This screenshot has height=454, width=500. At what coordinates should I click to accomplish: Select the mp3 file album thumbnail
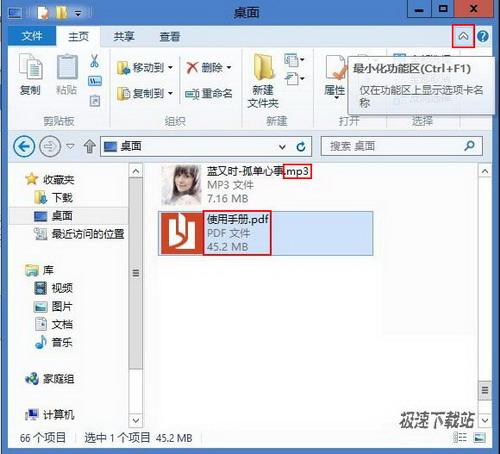pos(181,185)
